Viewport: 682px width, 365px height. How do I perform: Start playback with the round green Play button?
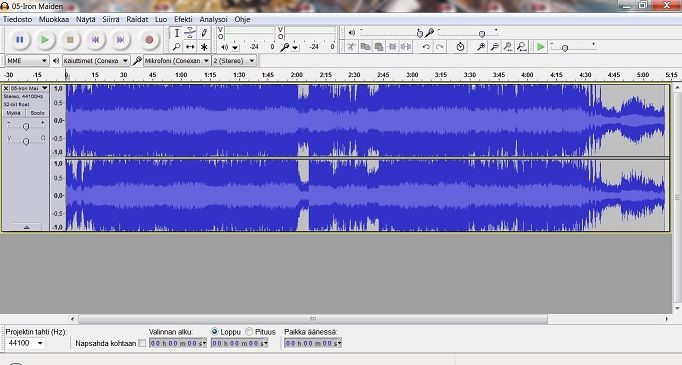pyautogui.click(x=45, y=40)
